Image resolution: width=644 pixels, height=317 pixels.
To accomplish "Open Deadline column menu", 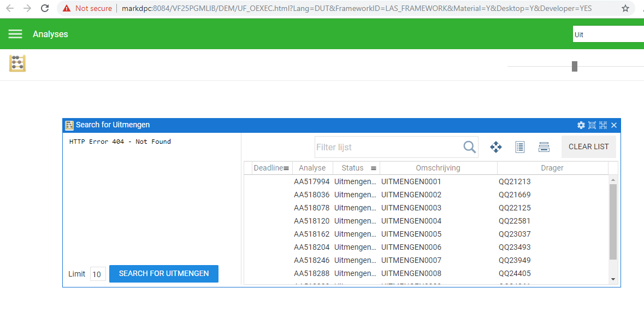I will click(x=286, y=168).
